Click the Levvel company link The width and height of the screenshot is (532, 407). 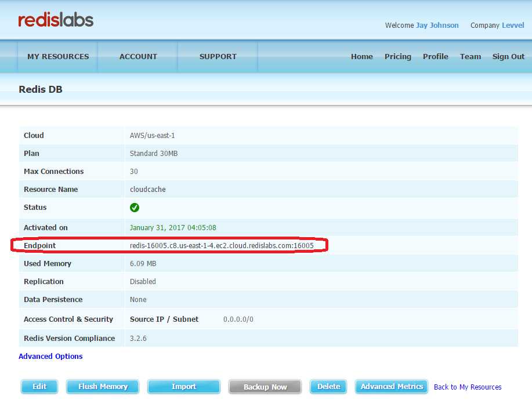[x=513, y=26]
